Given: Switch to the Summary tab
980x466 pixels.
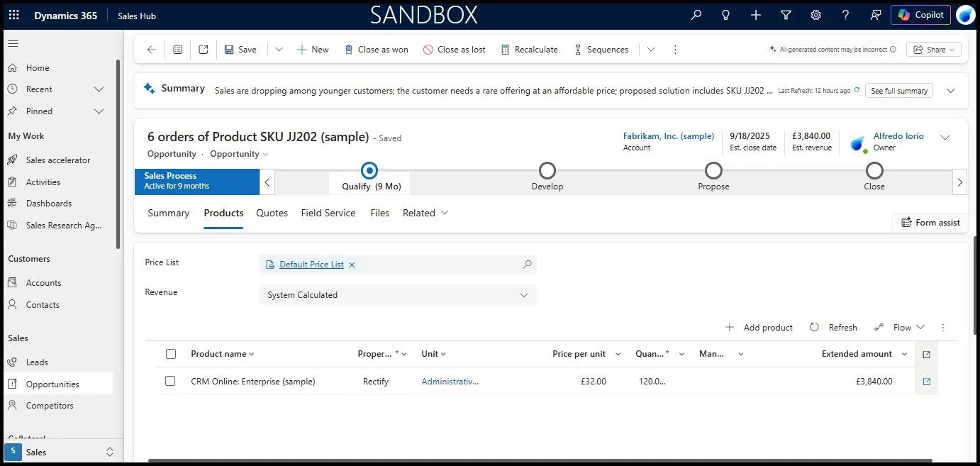Looking at the screenshot, I should click(x=169, y=213).
